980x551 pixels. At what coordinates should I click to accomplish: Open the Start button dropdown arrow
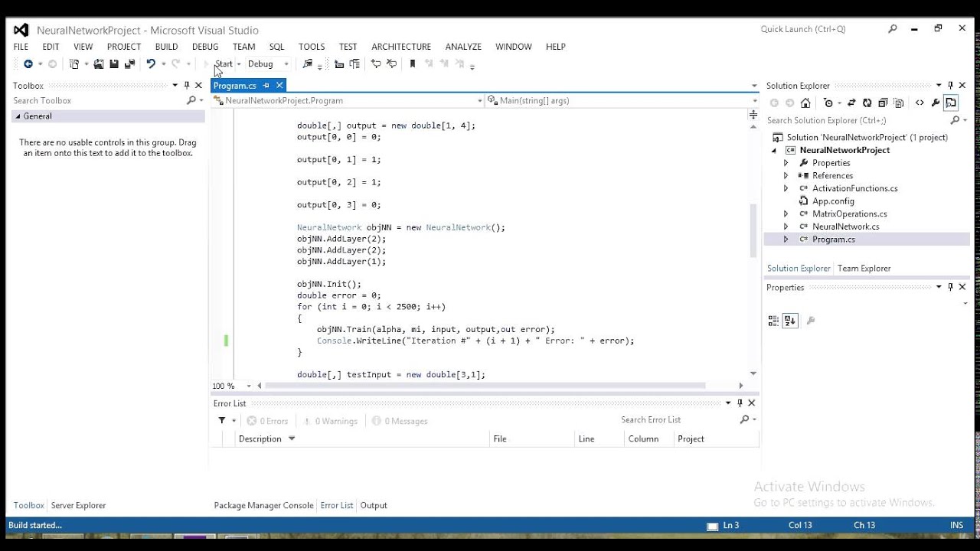pyautogui.click(x=239, y=64)
